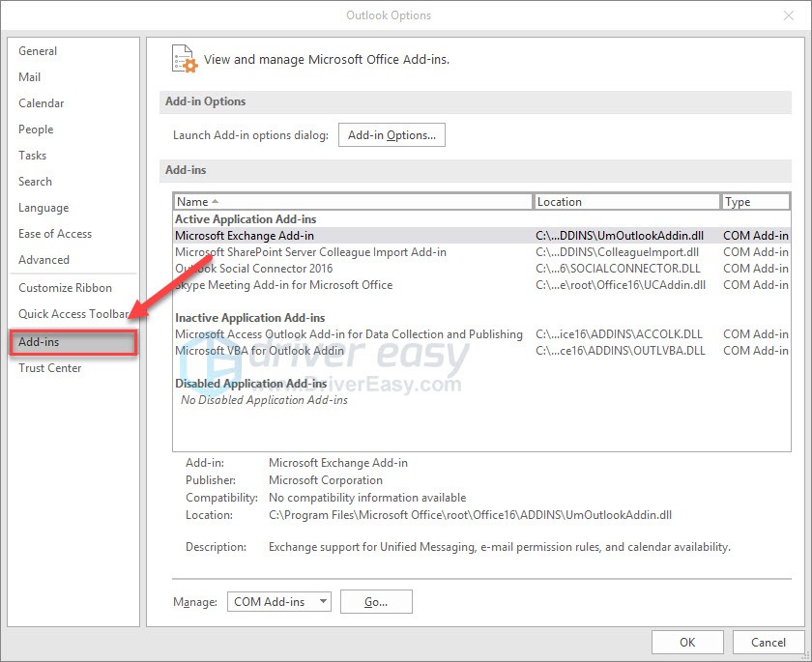Click the Add-ins gear icon in header
Viewport: 812px width, 662px height.
pos(184,58)
